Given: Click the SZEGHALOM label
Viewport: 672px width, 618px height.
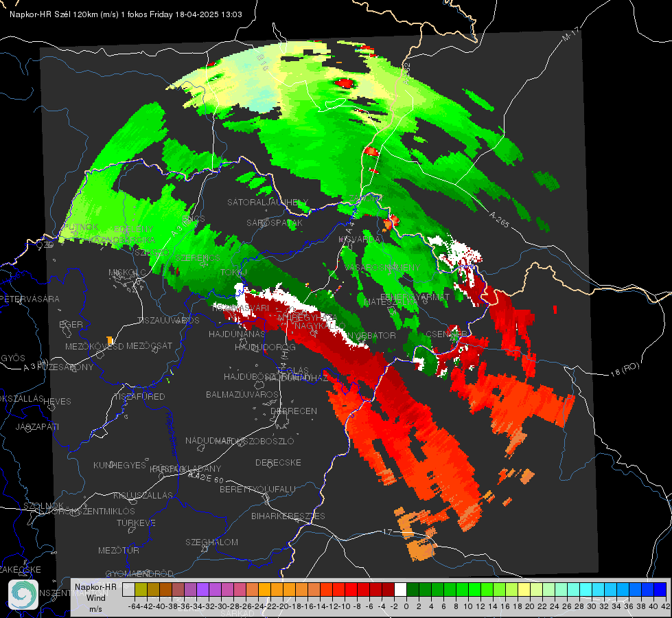Looking at the screenshot, I should pyautogui.click(x=211, y=542).
